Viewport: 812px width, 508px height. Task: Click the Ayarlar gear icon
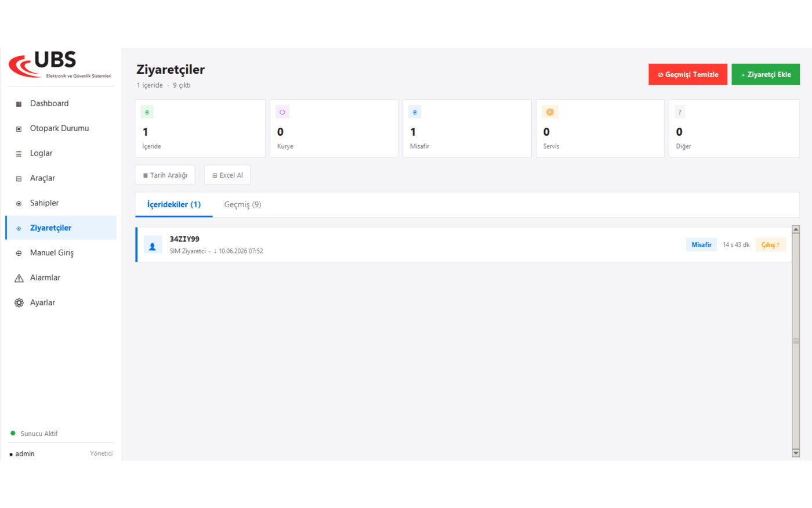(19, 302)
